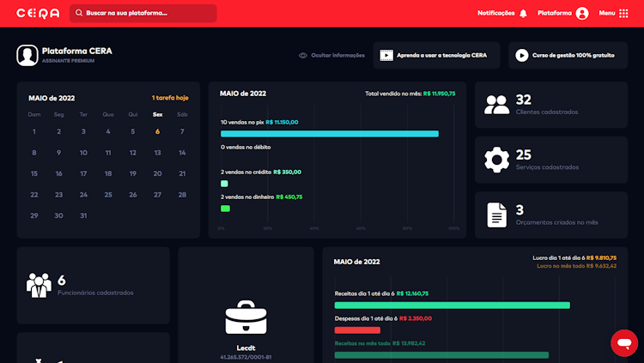Click 'ASSINANTE PREMIUM' subscription label
Screen dimensions: 644x363
tap(68, 61)
